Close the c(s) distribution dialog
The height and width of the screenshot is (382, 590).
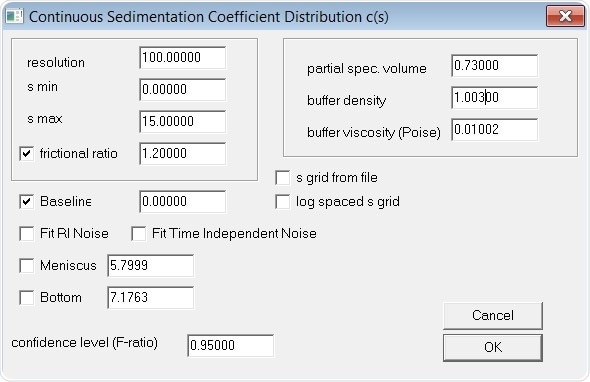coord(565,16)
